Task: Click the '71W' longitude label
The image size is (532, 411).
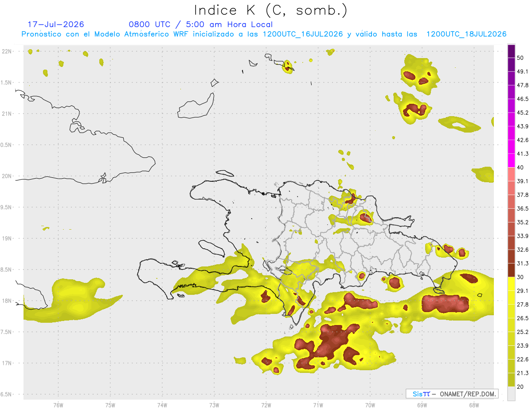Action: pyautogui.click(x=318, y=405)
